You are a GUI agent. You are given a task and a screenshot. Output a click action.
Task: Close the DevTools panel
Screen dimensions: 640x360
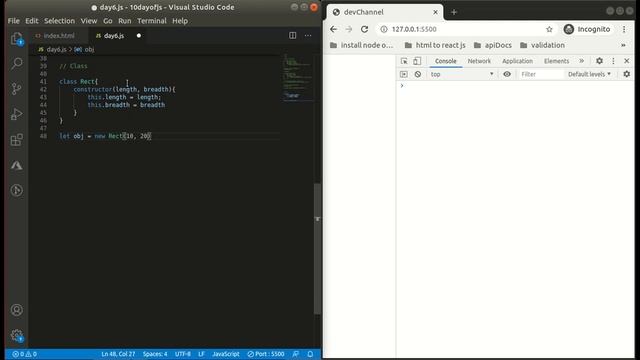click(627, 61)
